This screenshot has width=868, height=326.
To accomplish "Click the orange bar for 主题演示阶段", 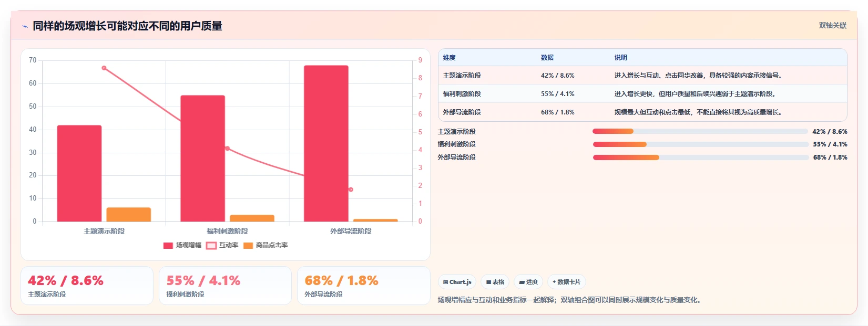I will pyautogui.click(x=129, y=215).
